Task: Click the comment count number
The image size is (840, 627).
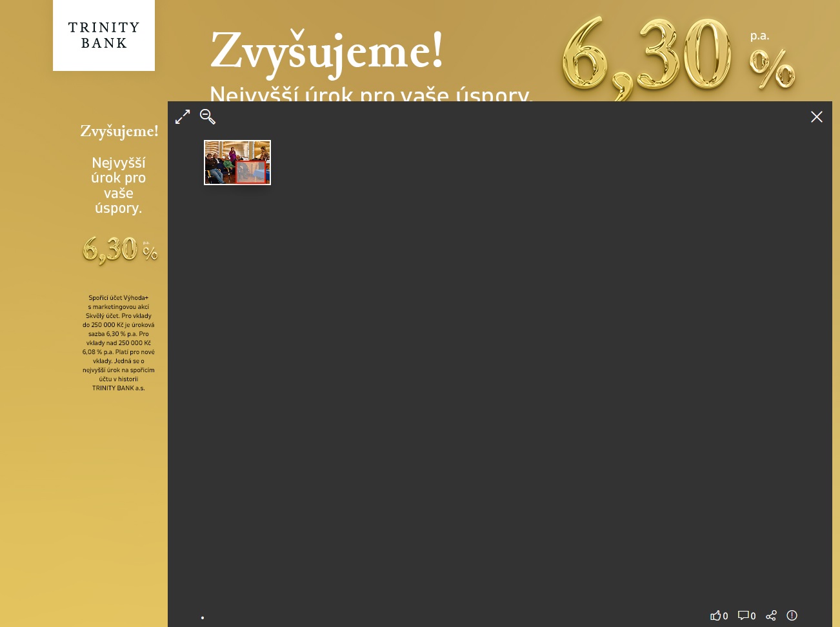Action: pos(753,616)
